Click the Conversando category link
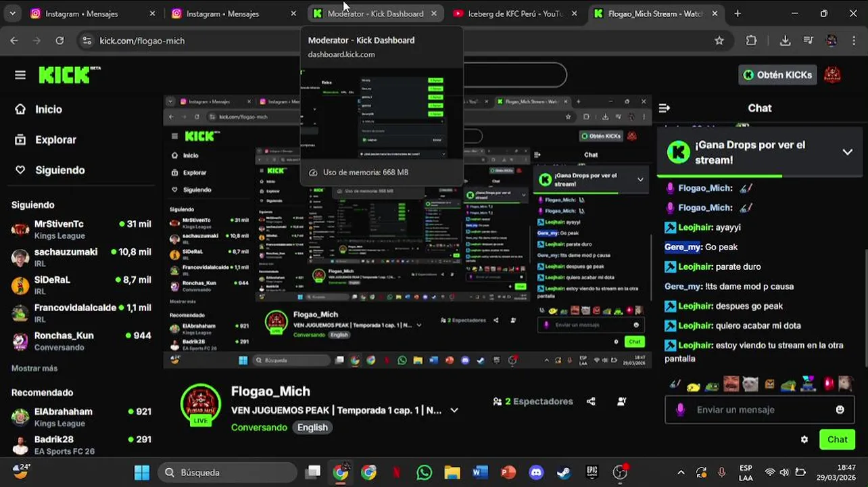Image resolution: width=868 pixels, height=487 pixels. coord(259,427)
